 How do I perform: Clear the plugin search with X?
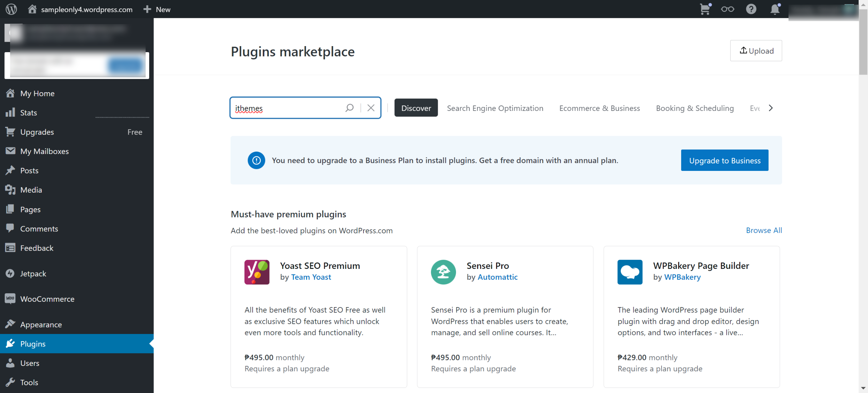(x=371, y=108)
